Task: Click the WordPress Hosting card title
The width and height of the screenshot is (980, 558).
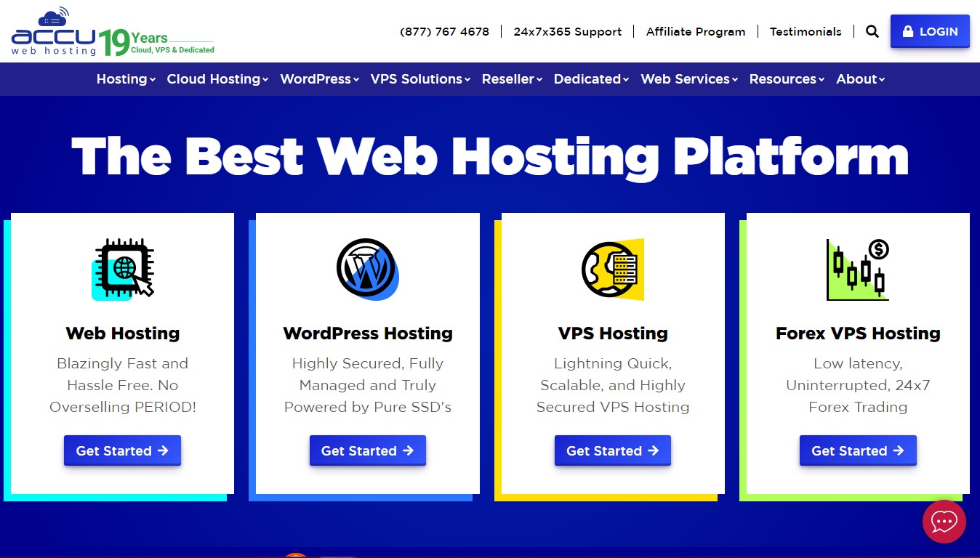Action: (368, 333)
